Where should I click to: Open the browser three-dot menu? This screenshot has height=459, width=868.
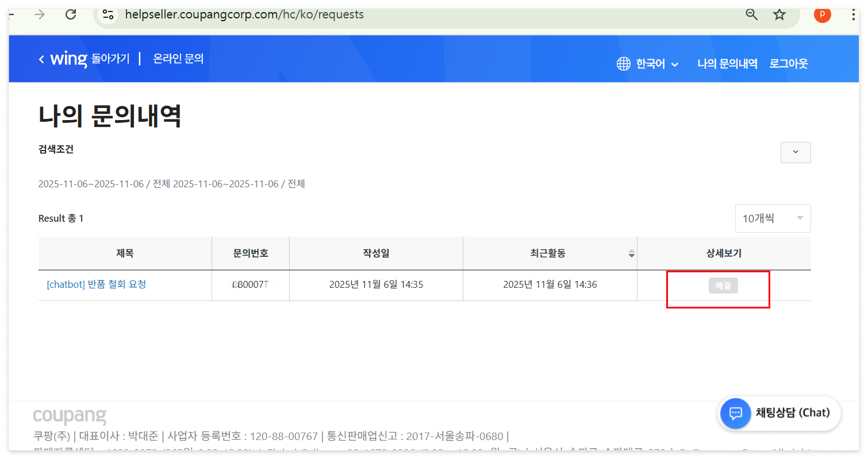click(853, 15)
